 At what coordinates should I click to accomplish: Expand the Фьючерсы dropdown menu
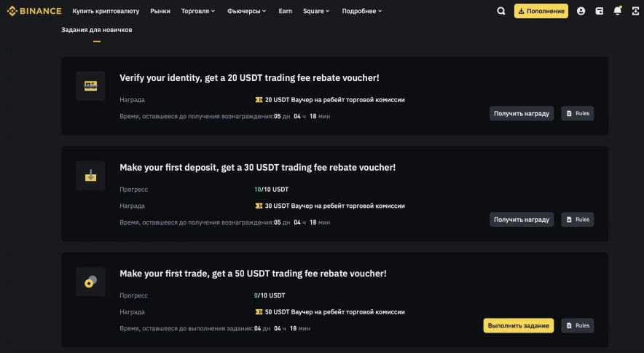coord(247,11)
